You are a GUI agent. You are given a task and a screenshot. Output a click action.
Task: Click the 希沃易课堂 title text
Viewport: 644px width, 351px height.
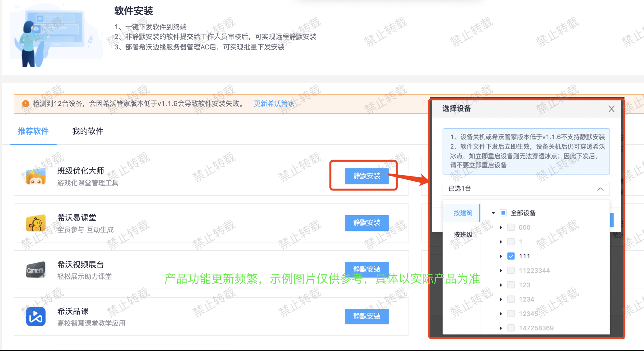pyautogui.click(x=77, y=218)
